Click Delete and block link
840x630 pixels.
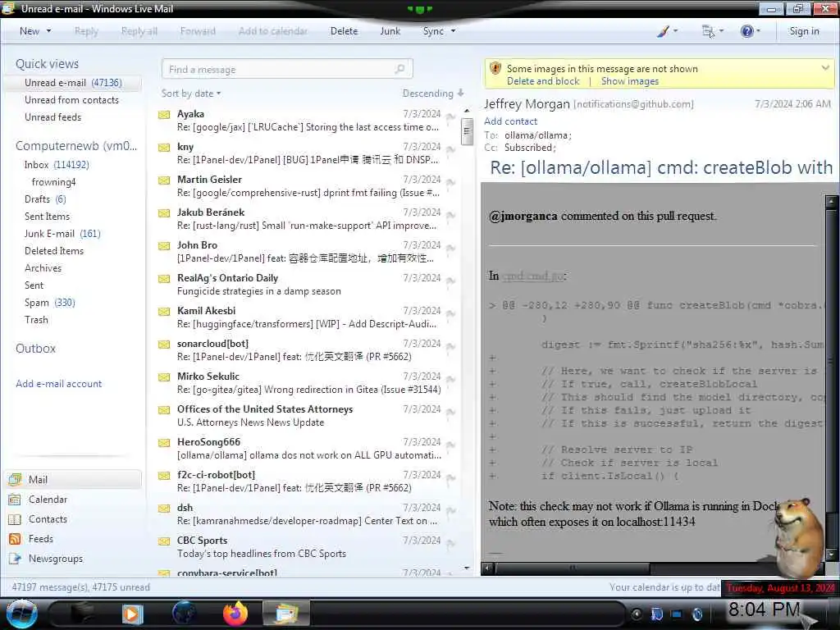coord(543,81)
